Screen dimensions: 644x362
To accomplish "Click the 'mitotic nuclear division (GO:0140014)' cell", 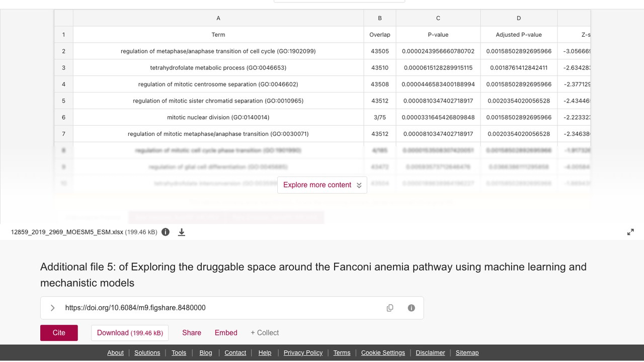I will coord(218,118).
